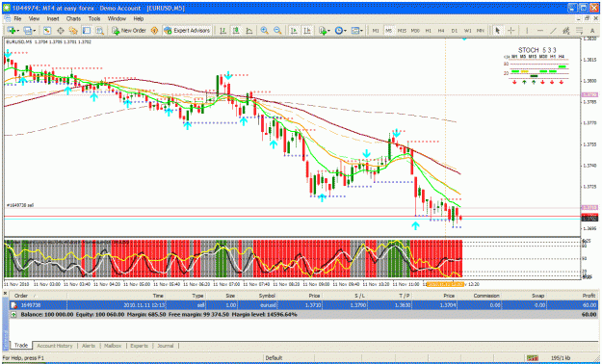Image resolution: width=602 pixels, height=364 pixels.
Task: Switch to the Trade tab
Action: click(21, 346)
